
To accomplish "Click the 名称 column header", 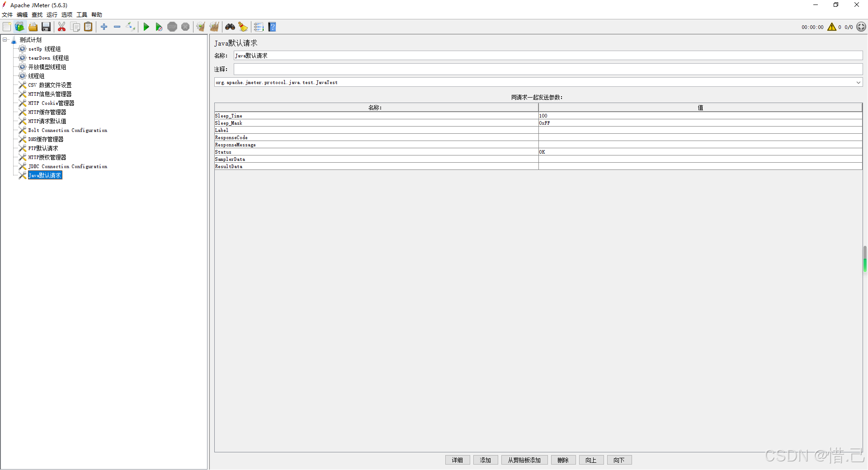I will (376, 108).
